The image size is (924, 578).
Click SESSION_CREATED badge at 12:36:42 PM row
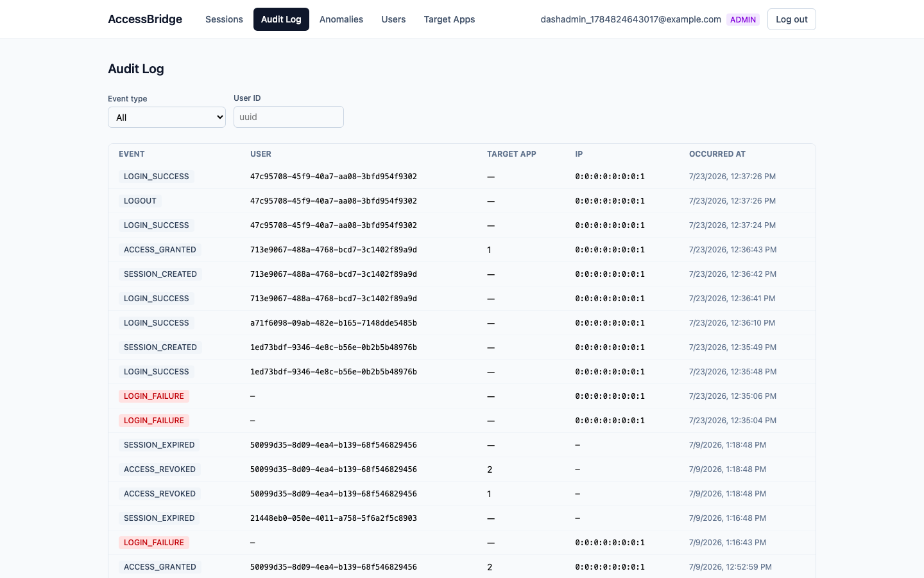click(160, 274)
